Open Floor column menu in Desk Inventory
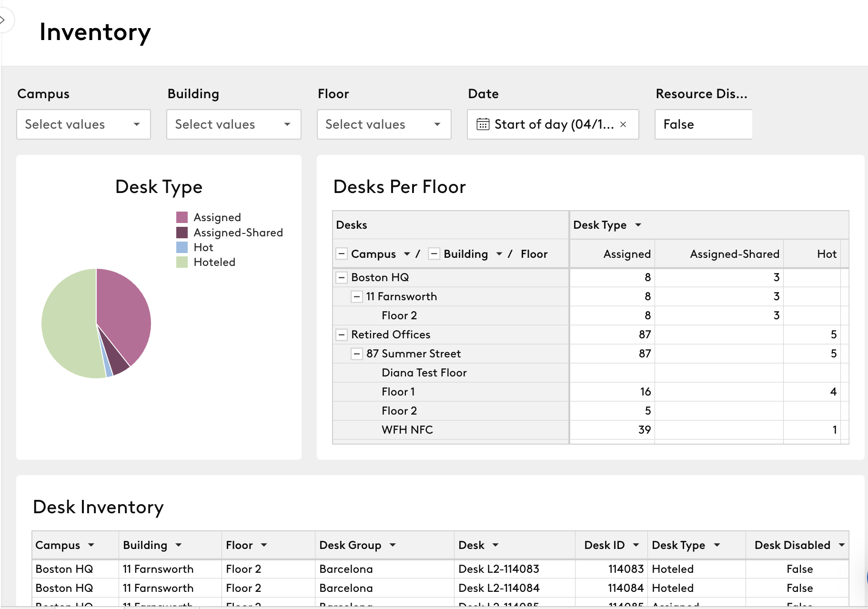 pyautogui.click(x=264, y=545)
